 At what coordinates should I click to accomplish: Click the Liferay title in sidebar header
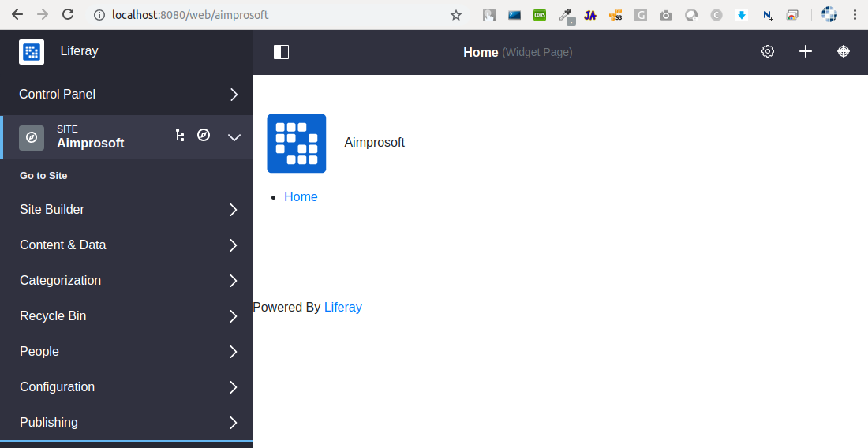(x=79, y=51)
